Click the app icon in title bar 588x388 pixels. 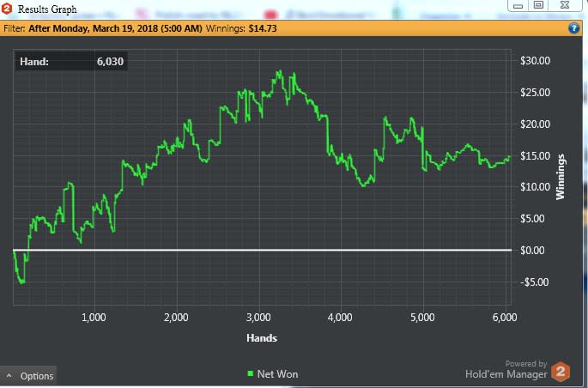click(x=7, y=9)
